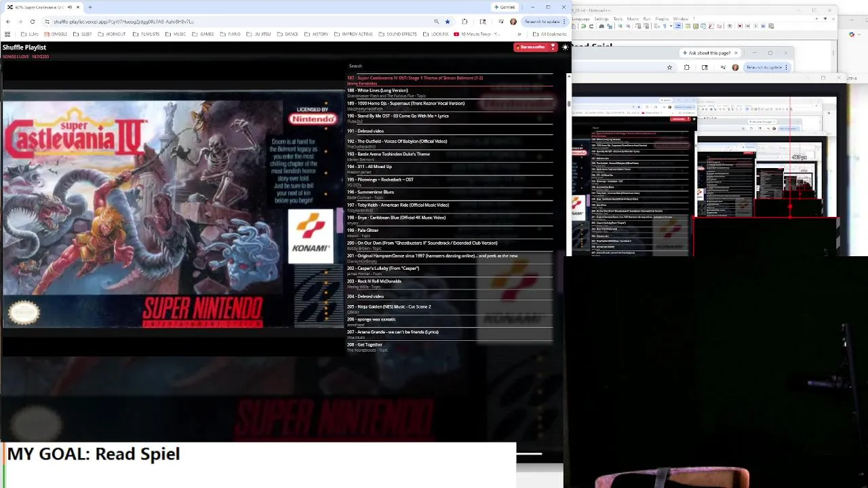Screen dimensions: 868x488
Task: Open 10 Minute Timer bookmark
Action: [x=477, y=34]
